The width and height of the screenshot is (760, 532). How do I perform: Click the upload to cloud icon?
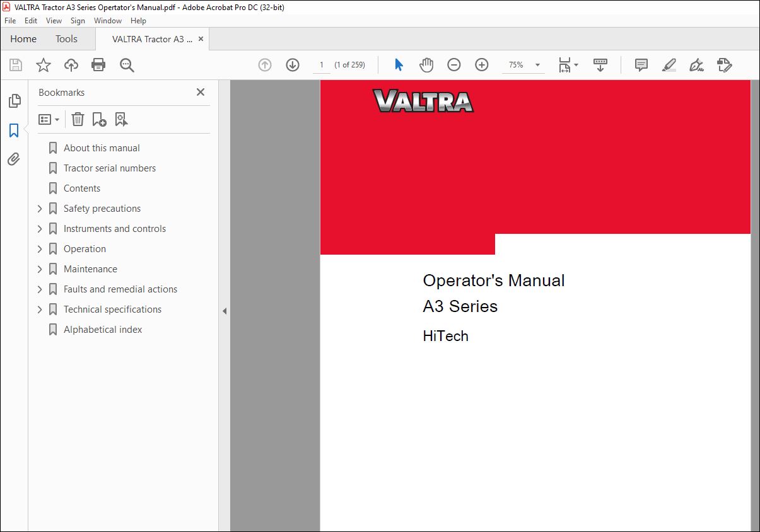tap(71, 65)
